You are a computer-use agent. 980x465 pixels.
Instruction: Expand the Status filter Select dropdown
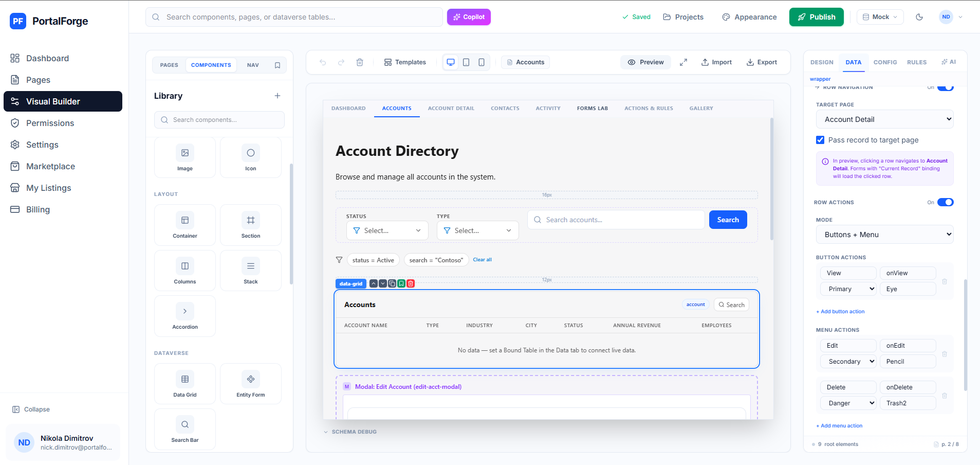pos(387,230)
